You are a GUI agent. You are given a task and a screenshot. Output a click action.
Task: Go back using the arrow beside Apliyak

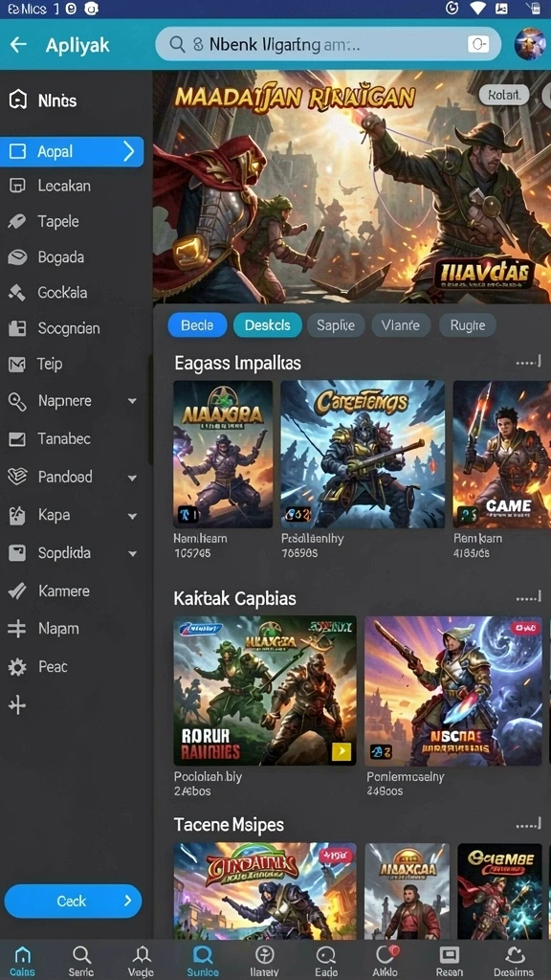coord(18,44)
